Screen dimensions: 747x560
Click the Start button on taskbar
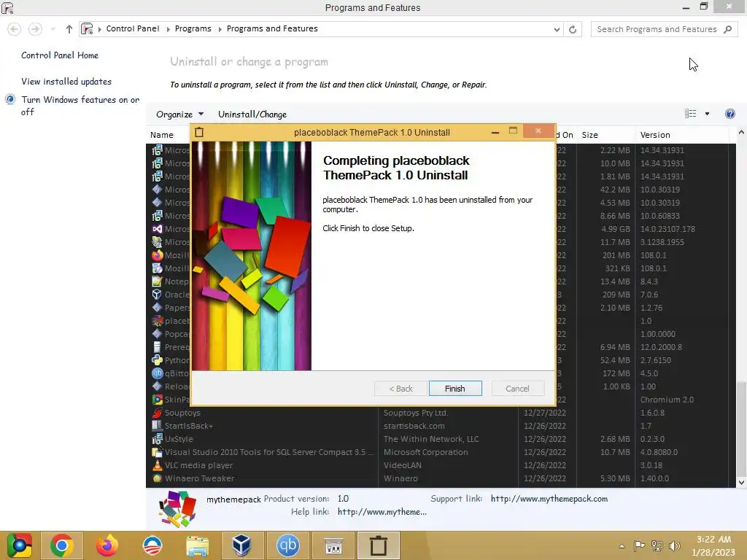19,545
